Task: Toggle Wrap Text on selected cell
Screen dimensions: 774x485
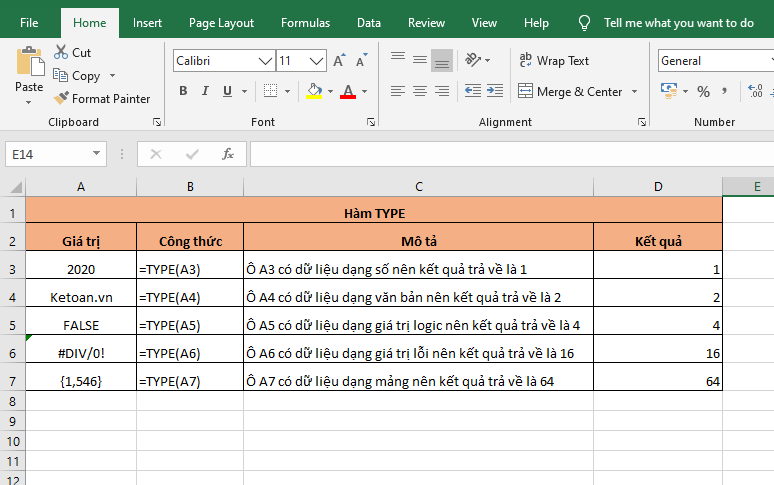Action: tap(554, 61)
